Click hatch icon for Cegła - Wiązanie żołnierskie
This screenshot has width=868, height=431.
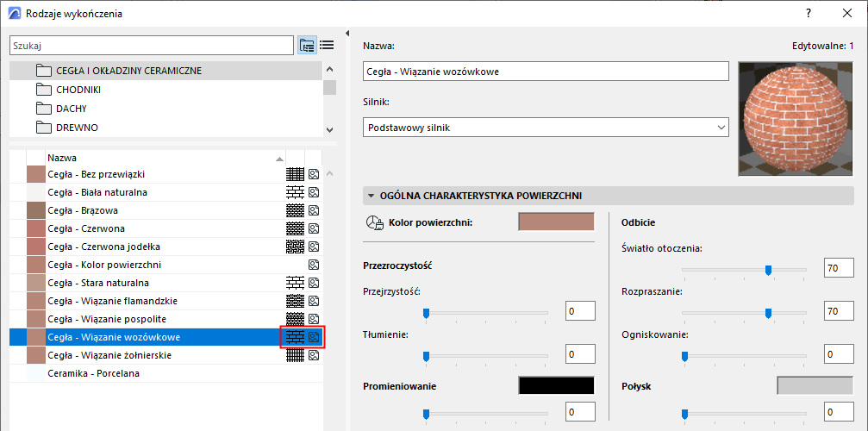coord(295,355)
